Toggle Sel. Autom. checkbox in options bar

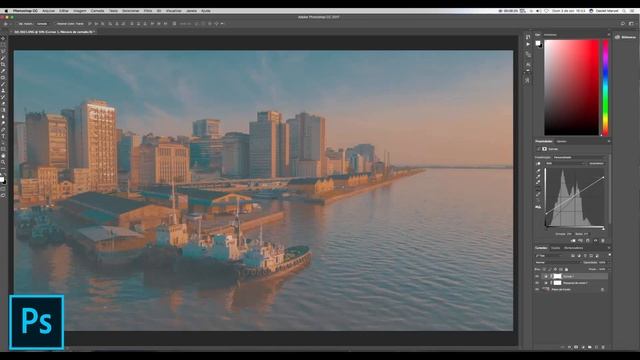click(x=16, y=24)
